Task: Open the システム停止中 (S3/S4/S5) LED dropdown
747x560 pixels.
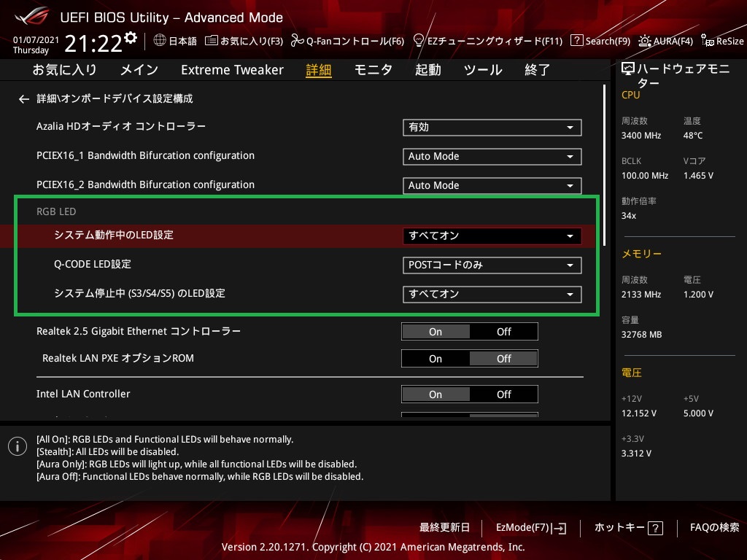Action: click(492, 295)
